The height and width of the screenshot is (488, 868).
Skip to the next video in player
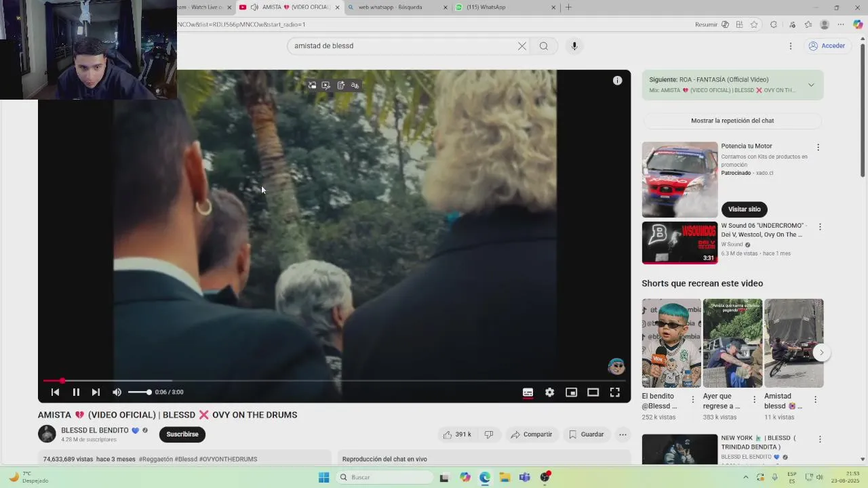click(x=96, y=392)
